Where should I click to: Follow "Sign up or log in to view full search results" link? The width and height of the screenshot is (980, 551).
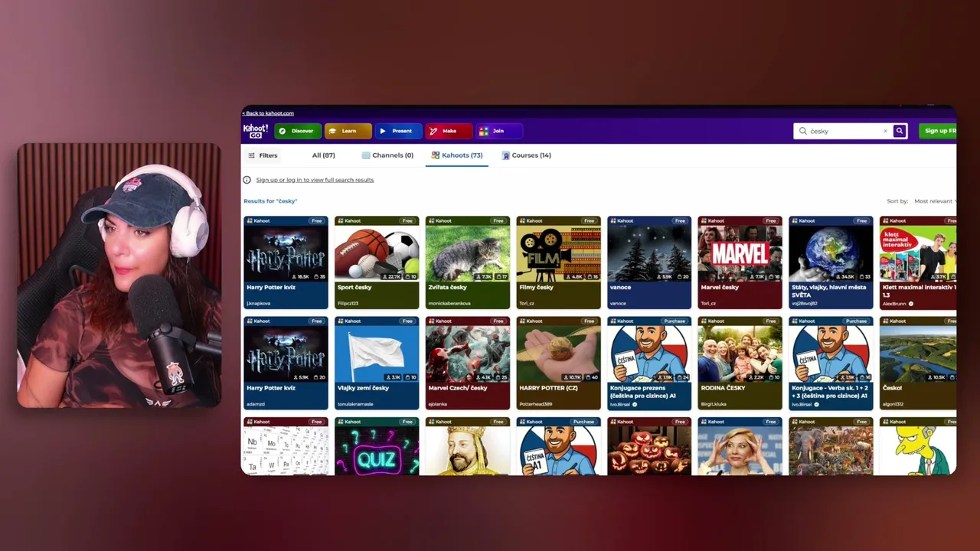coord(315,180)
